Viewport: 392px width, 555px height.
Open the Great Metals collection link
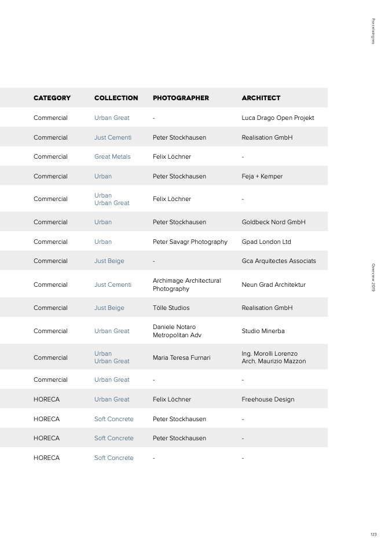coord(112,156)
